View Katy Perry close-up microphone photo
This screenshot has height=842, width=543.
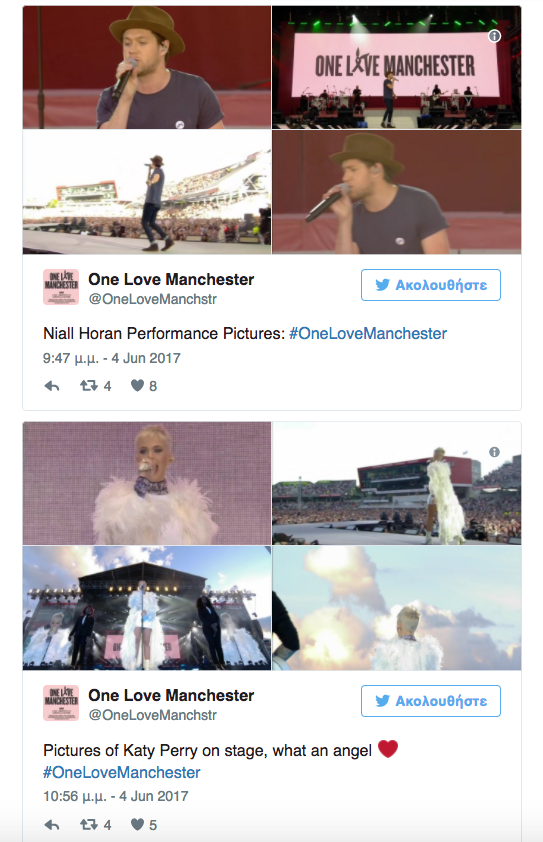[x=147, y=483]
